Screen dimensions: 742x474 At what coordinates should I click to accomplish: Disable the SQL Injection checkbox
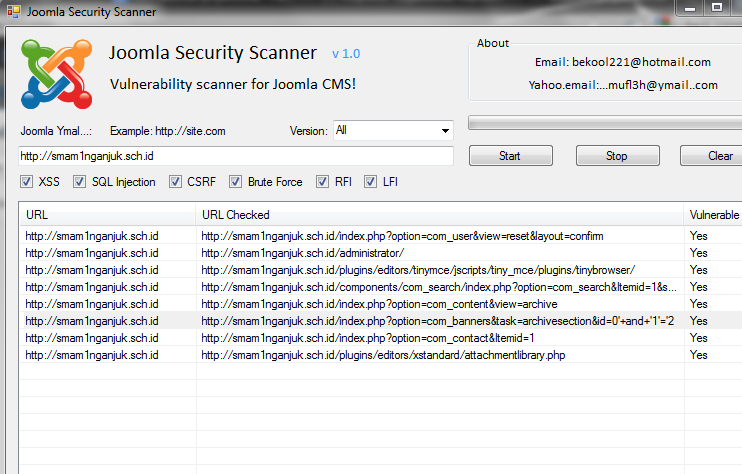coord(81,182)
